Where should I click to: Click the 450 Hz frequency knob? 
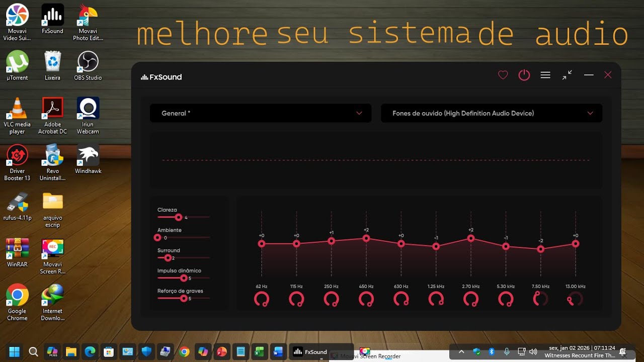[366, 299]
